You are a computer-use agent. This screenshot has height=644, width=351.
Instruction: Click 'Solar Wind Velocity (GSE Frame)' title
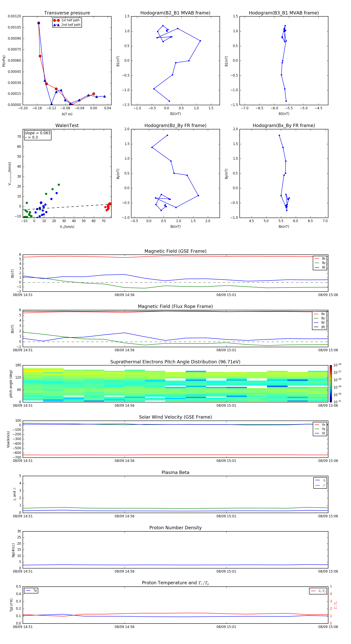coord(175,417)
